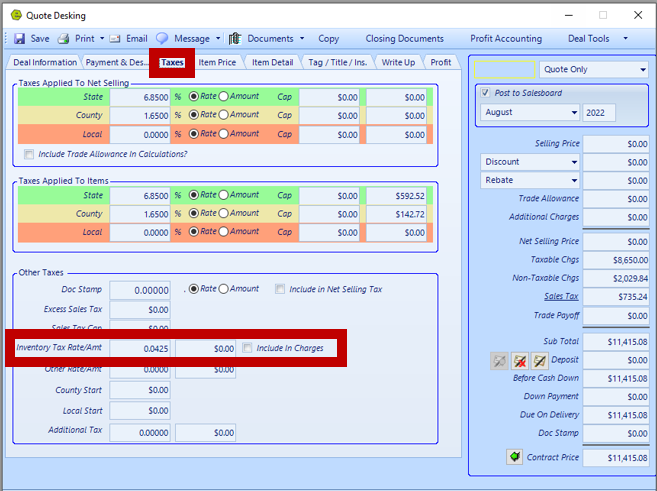Click the Excess Sales Tax field
Viewport: 657px width, 491px height.
point(140,310)
